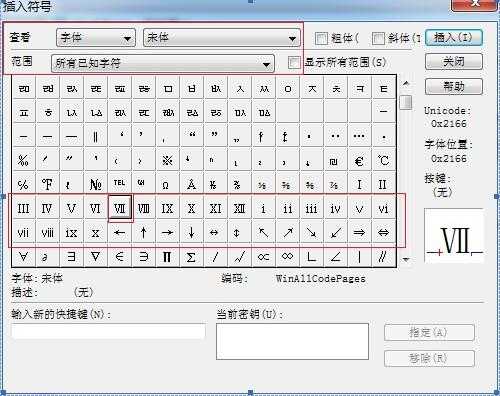
Task: Open the 宋体 font name dropdown
Action: 222,38
